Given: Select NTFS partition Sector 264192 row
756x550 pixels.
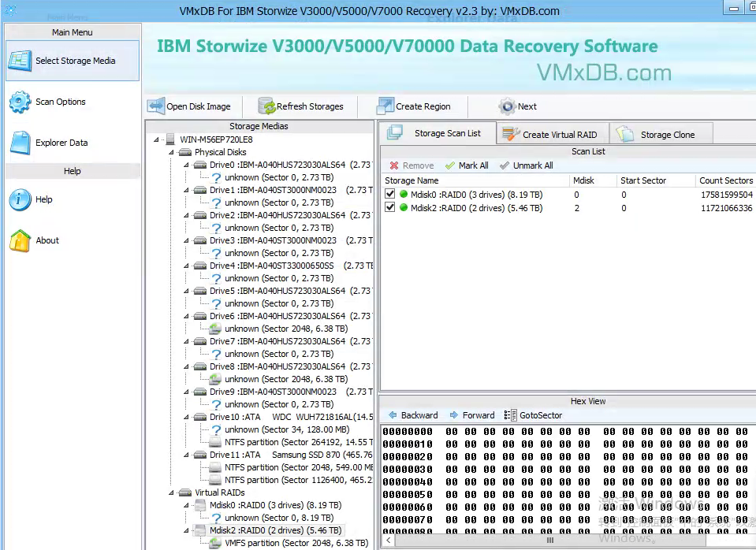Looking at the screenshot, I should [299, 442].
